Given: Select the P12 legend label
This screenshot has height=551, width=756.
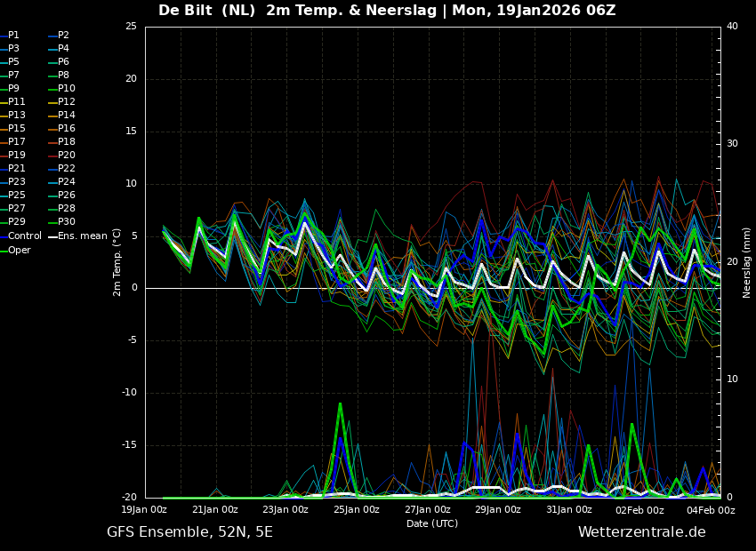Looking at the screenshot, I should pyautogui.click(x=66, y=102).
